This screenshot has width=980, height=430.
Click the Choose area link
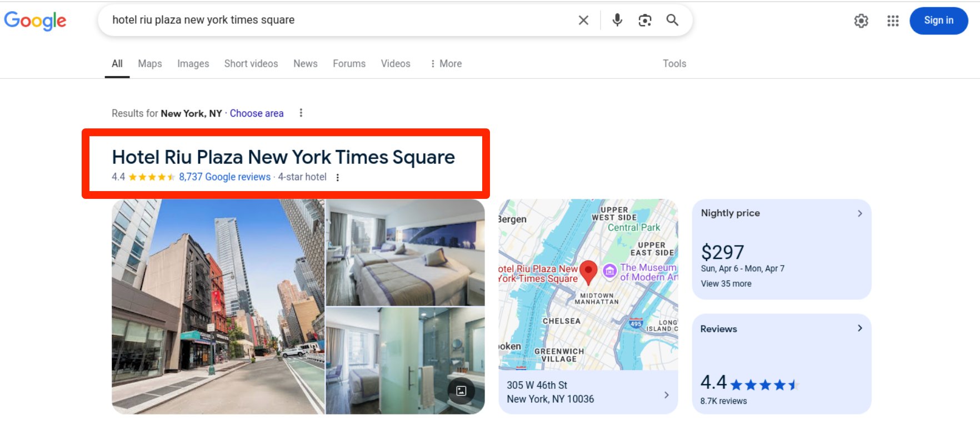[256, 113]
